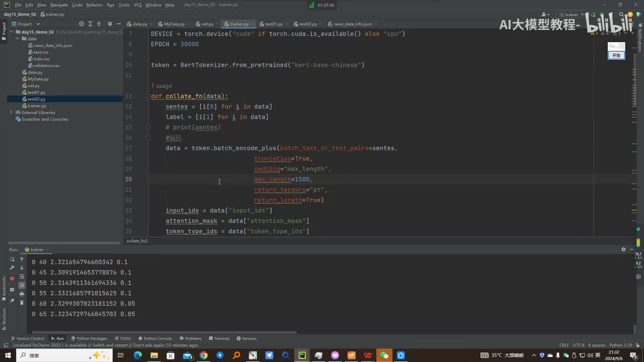The image size is (644, 362).
Task: Open the File menu
Action: tap(18, 5)
